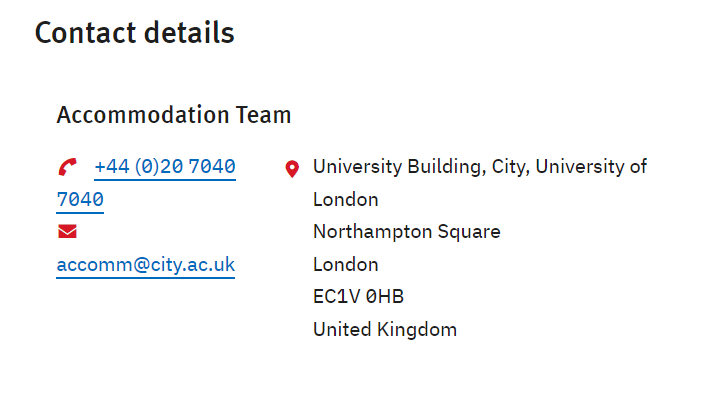Call the +44 (0)20 7040 phone link
Viewport: 713px width, 395px height.
tap(165, 166)
